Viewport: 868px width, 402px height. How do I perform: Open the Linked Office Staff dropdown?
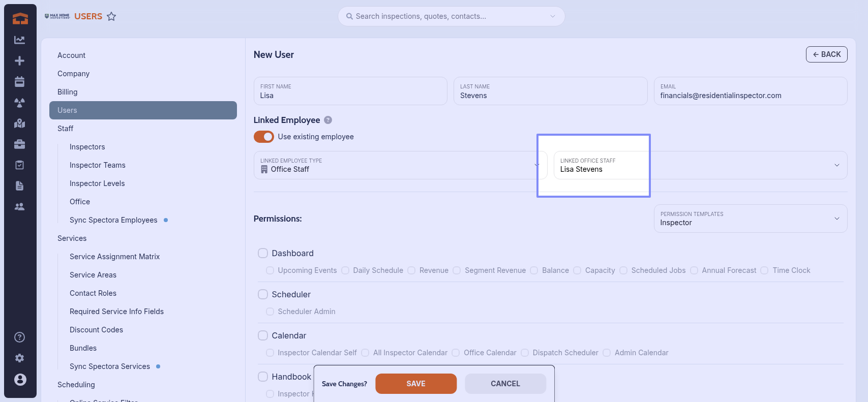[x=700, y=166]
